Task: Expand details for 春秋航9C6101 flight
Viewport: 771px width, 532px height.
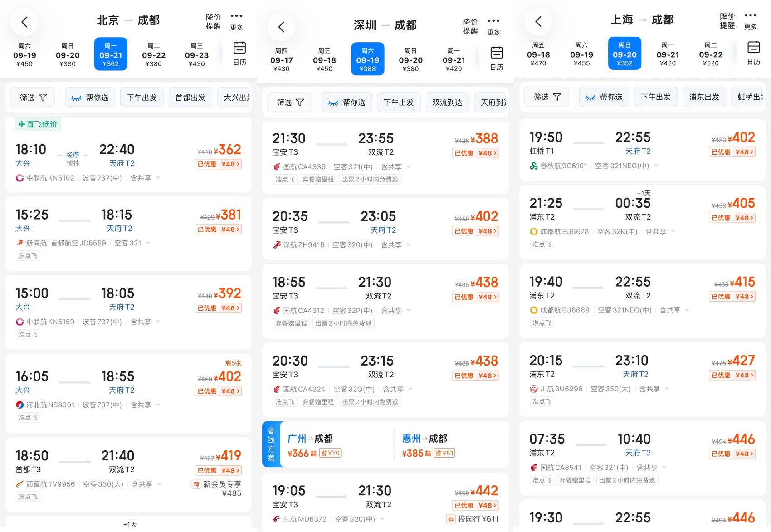Action: coord(656,166)
